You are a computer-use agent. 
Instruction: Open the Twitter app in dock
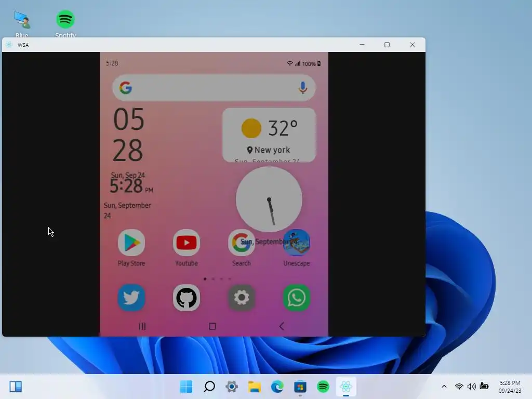(x=131, y=298)
